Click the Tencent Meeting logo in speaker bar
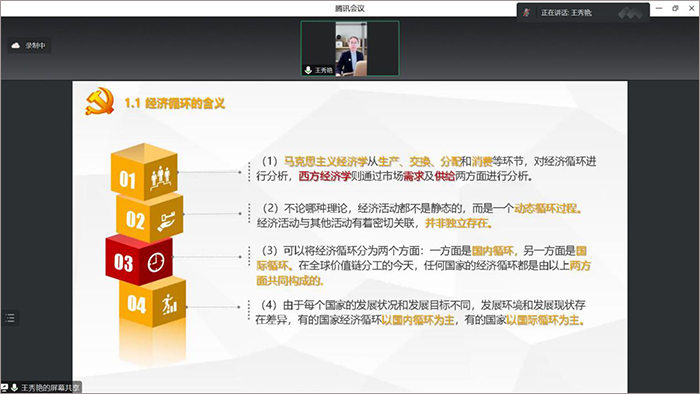 click(x=630, y=13)
